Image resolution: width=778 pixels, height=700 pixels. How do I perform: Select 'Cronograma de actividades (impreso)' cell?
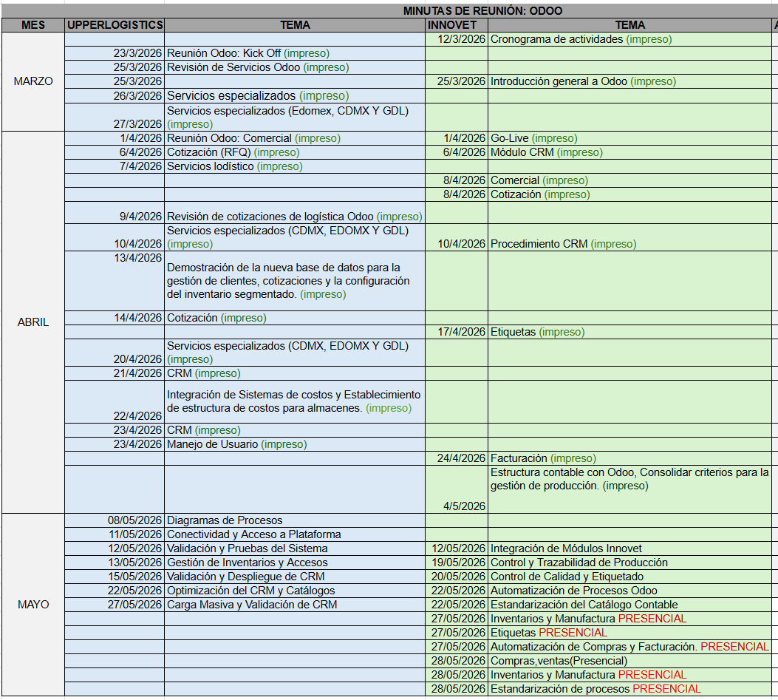[629, 40]
